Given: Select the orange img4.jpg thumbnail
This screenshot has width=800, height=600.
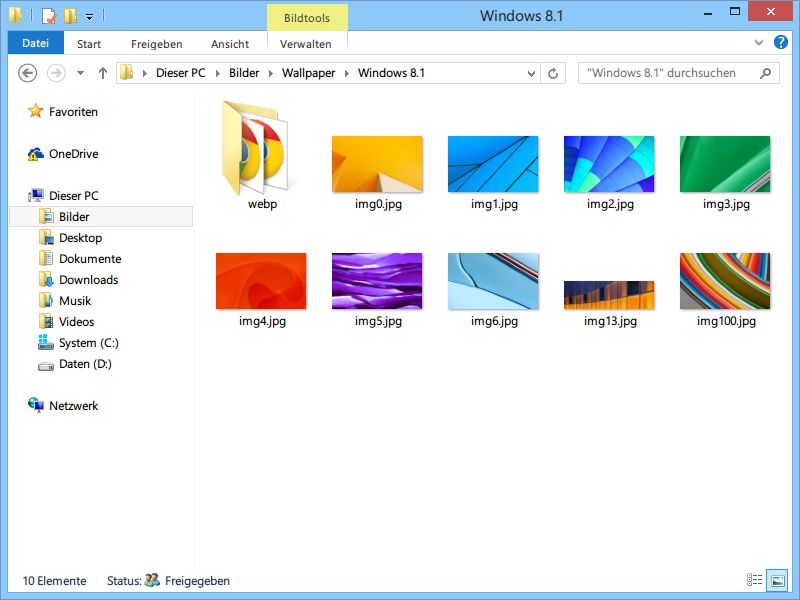Looking at the screenshot, I should pyautogui.click(x=261, y=281).
